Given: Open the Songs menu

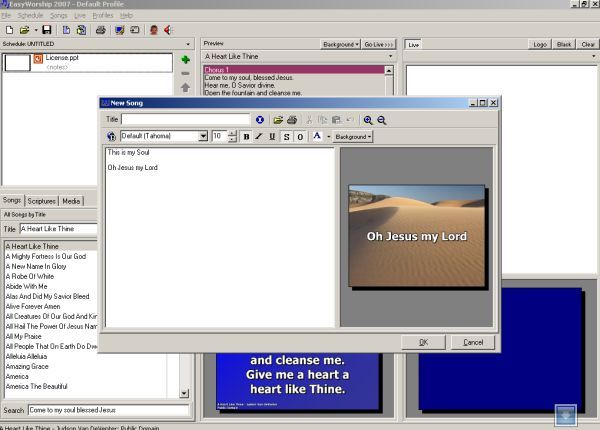Looking at the screenshot, I should 59,15.
